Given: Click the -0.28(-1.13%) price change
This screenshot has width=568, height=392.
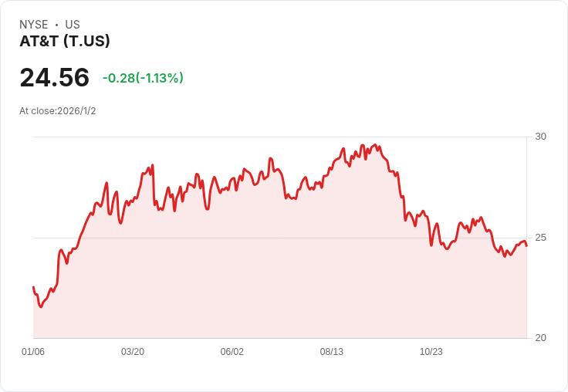Looking at the screenshot, I should pos(143,78).
